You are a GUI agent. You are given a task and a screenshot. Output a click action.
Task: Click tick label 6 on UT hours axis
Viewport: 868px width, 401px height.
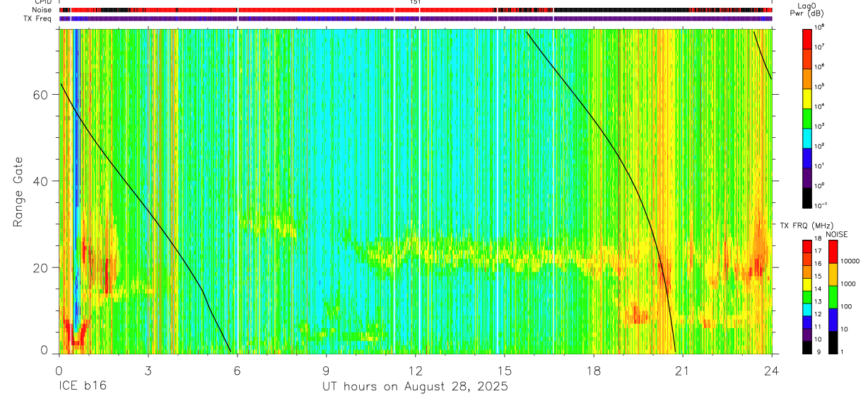coord(237,370)
